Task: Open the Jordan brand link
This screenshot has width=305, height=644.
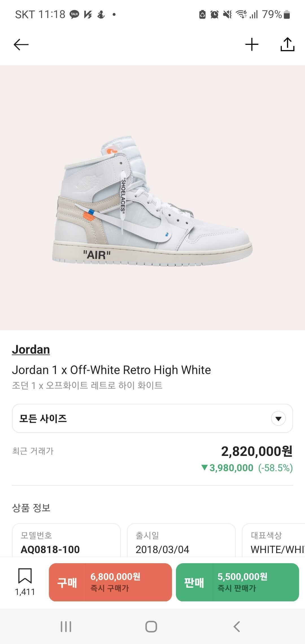Action: click(x=31, y=350)
